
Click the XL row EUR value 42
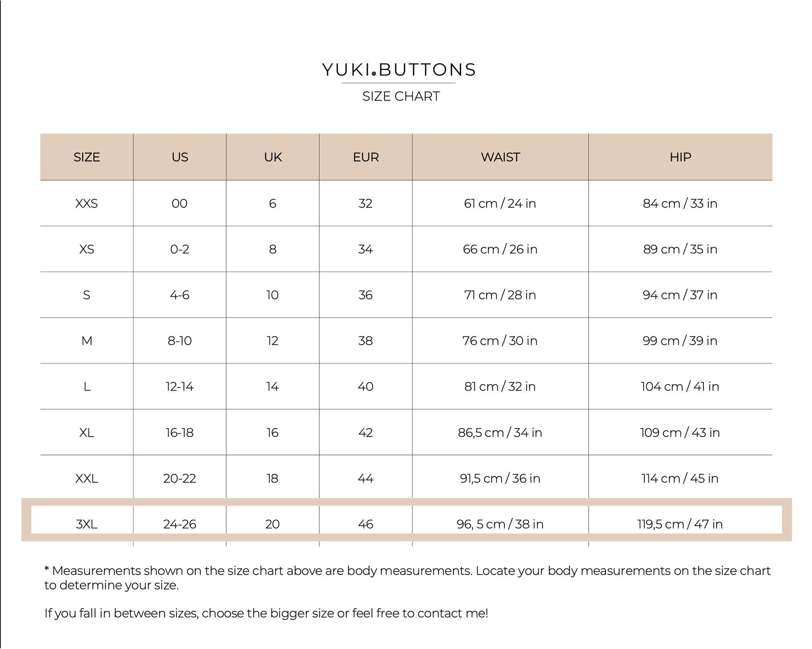point(366,433)
